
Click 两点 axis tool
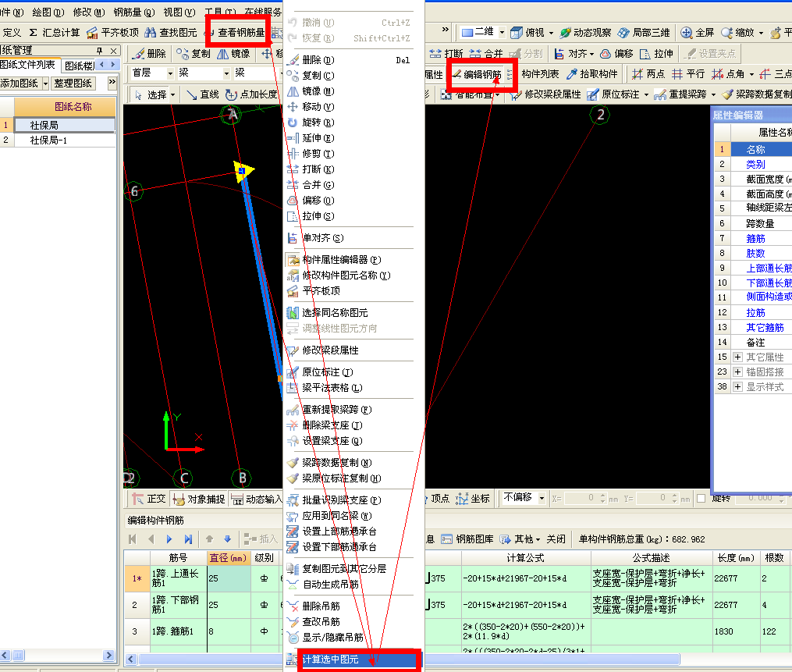648,74
